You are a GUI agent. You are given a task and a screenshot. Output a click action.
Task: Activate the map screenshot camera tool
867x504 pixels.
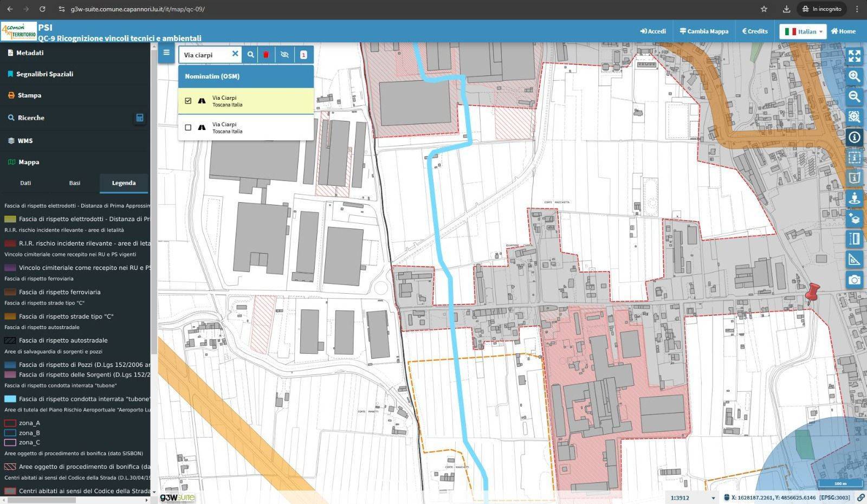(x=854, y=280)
